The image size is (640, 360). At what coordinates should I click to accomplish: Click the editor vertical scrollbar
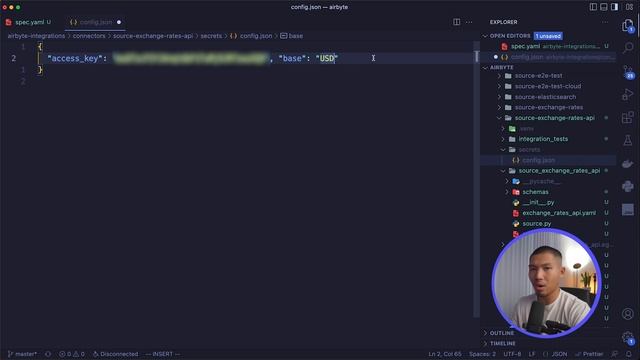click(x=476, y=179)
